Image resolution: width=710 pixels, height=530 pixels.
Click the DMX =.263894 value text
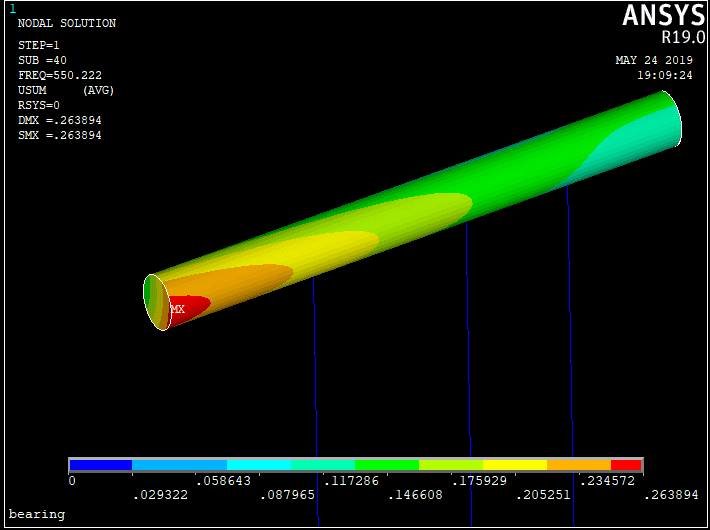(60, 120)
